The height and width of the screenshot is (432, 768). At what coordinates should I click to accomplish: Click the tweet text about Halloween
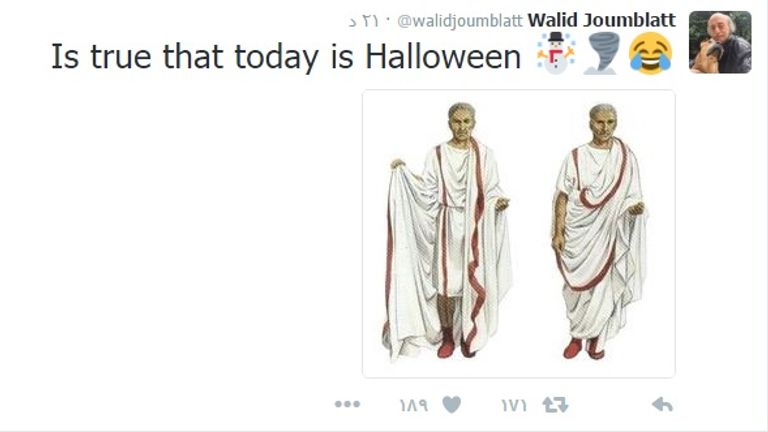(286, 56)
